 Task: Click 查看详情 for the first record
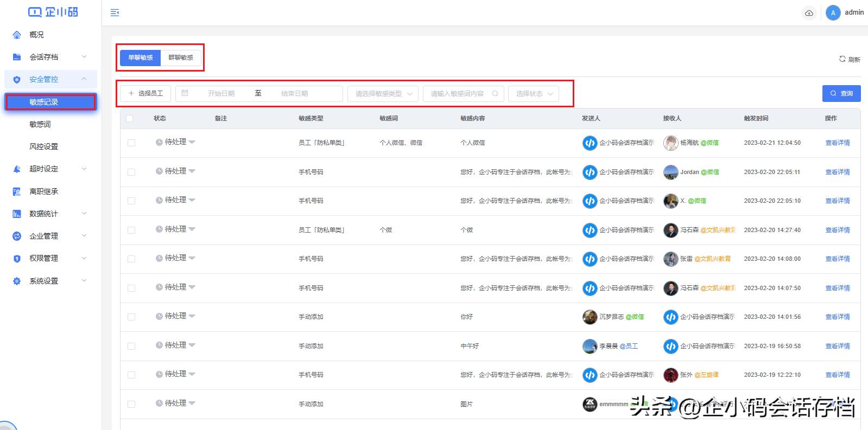(837, 143)
